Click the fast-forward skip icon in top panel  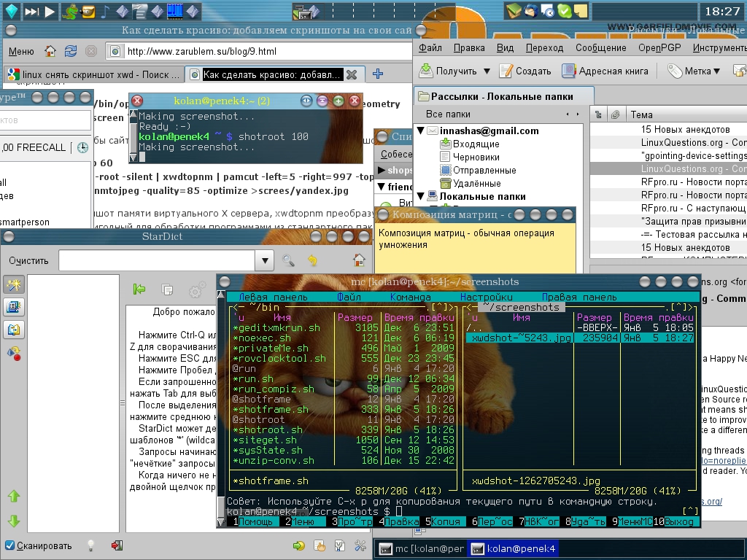[32, 11]
